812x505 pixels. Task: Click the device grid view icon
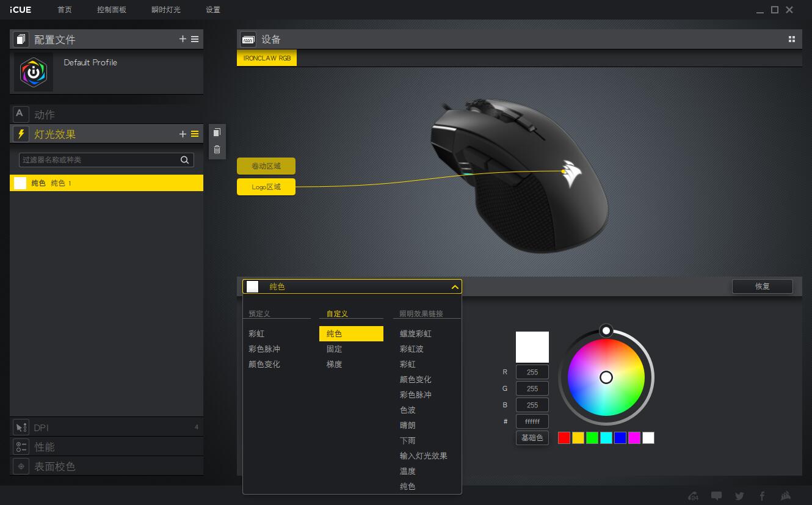[792, 39]
